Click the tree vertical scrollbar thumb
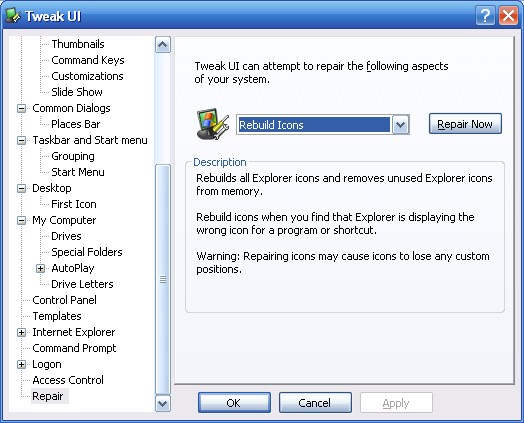 click(163, 279)
